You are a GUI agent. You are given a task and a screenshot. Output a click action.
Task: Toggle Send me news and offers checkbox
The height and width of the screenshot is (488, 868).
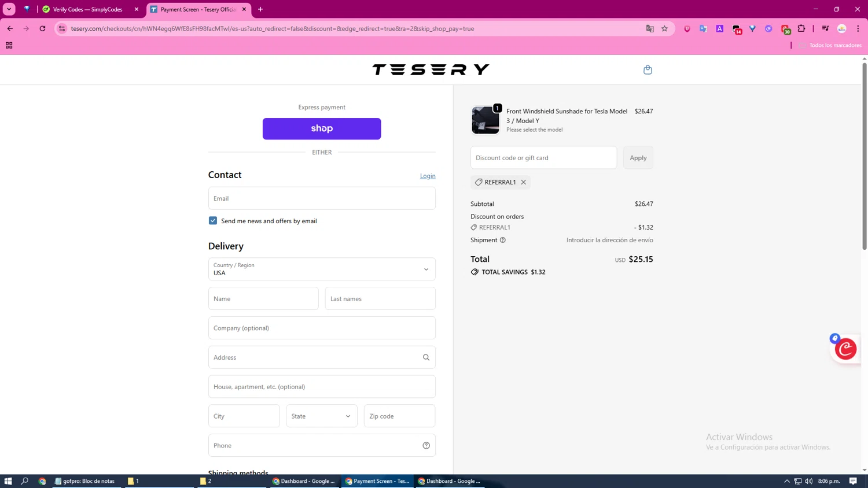click(213, 221)
